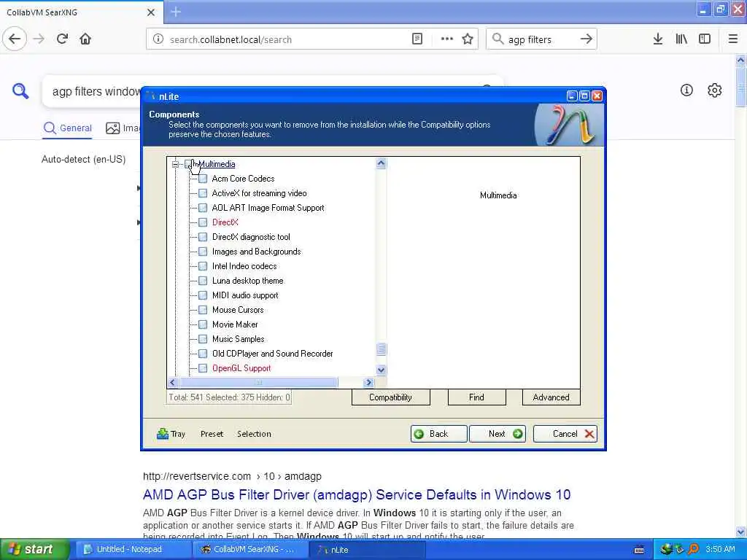747x560 pixels.
Task: Submit Firefox search bar arrow
Action: 586,39
